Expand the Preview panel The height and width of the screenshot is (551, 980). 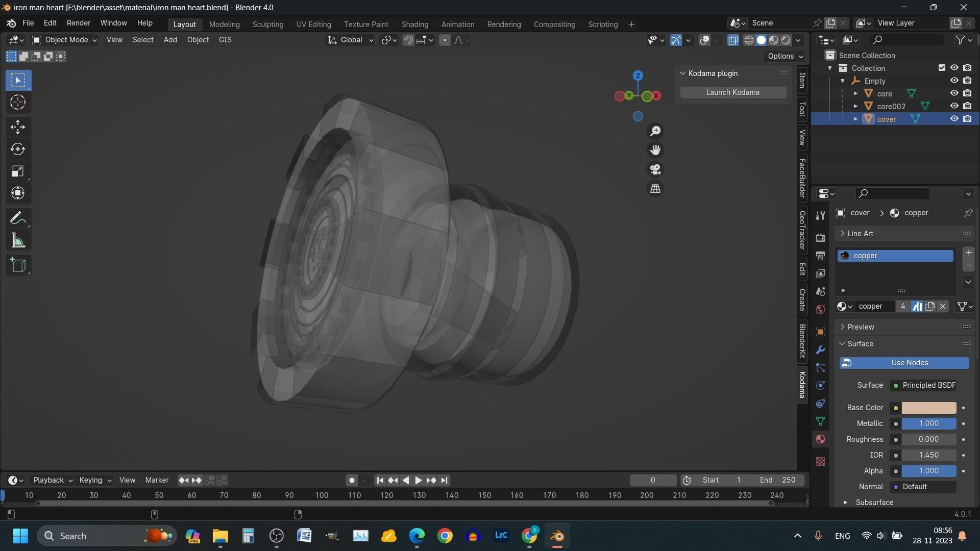pos(842,327)
